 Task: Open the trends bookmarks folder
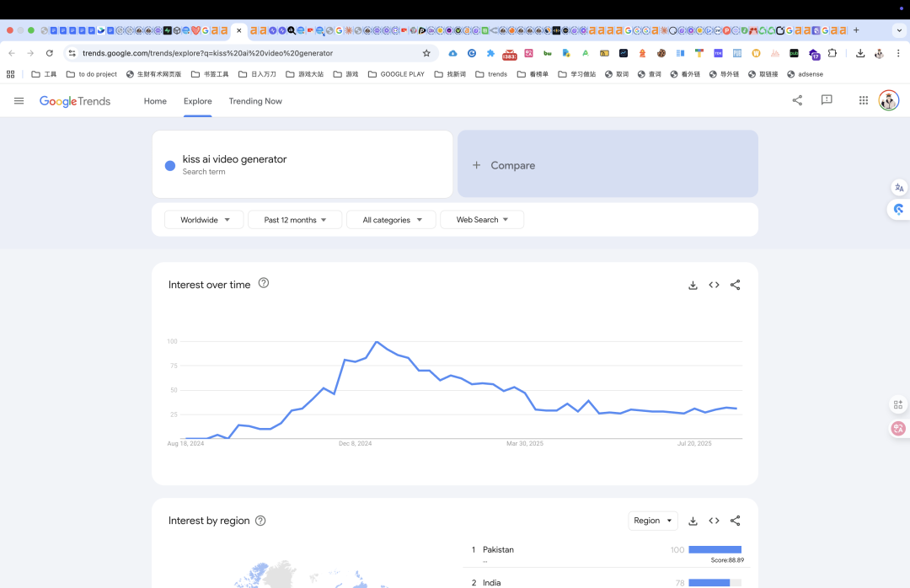coord(491,74)
